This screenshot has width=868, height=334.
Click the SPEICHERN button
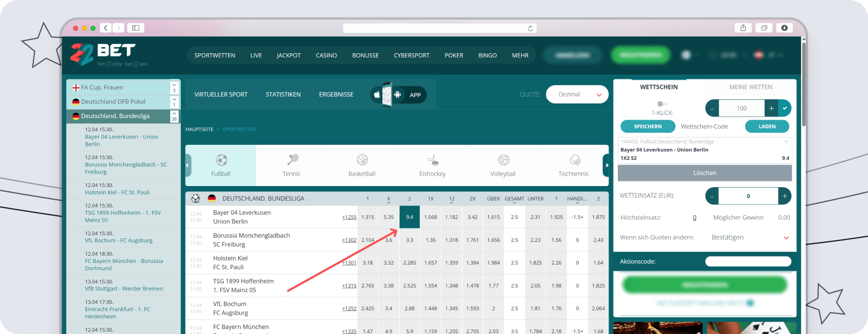pos(648,126)
